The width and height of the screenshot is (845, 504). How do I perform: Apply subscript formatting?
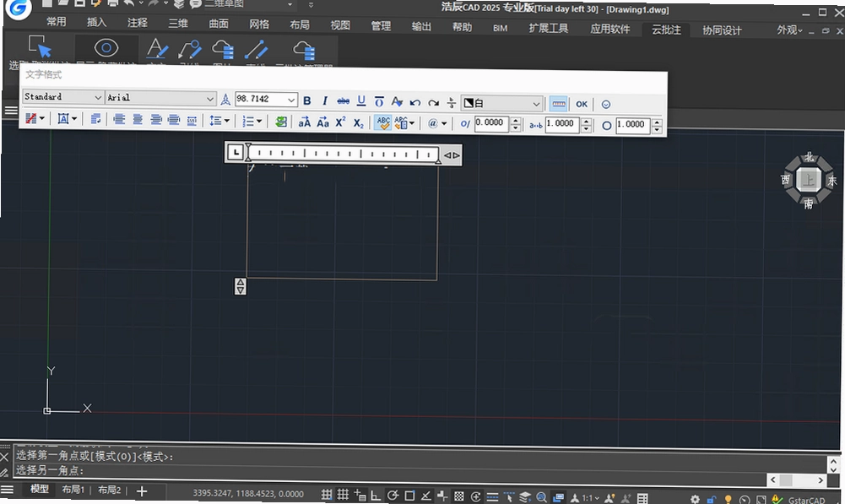tap(359, 123)
